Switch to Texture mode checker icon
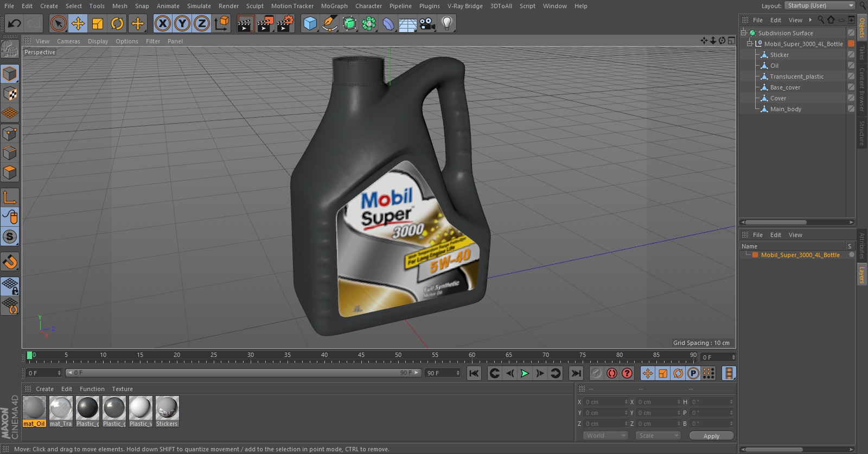 click(10, 94)
